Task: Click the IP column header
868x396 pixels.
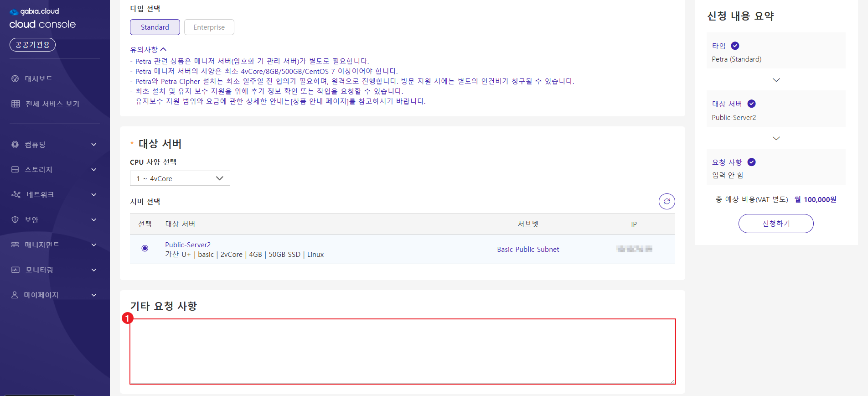Action: point(634,224)
